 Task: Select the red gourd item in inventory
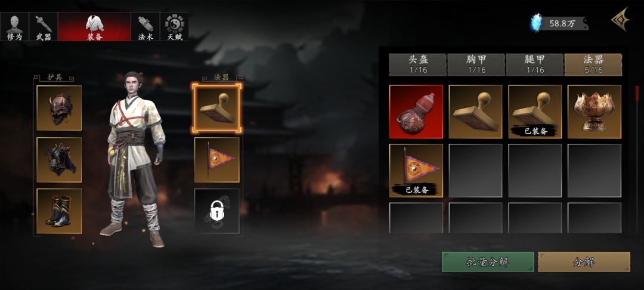coord(416,112)
